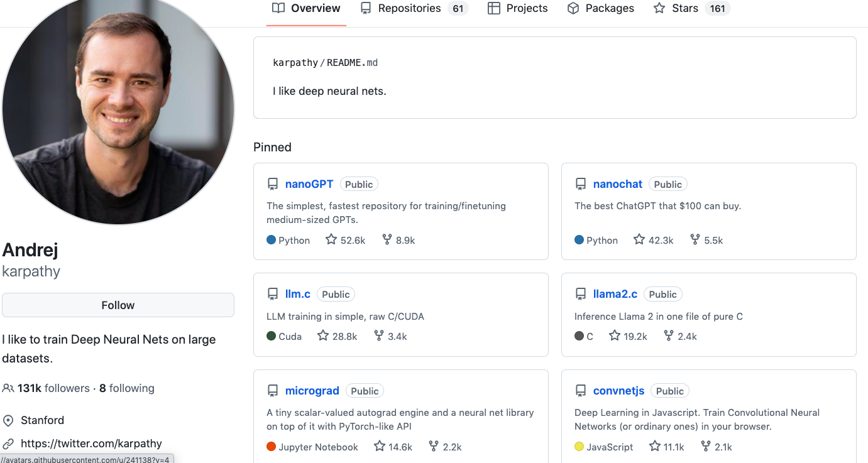
Task: Click the star icon on nanochat
Action: pyautogui.click(x=639, y=239)
